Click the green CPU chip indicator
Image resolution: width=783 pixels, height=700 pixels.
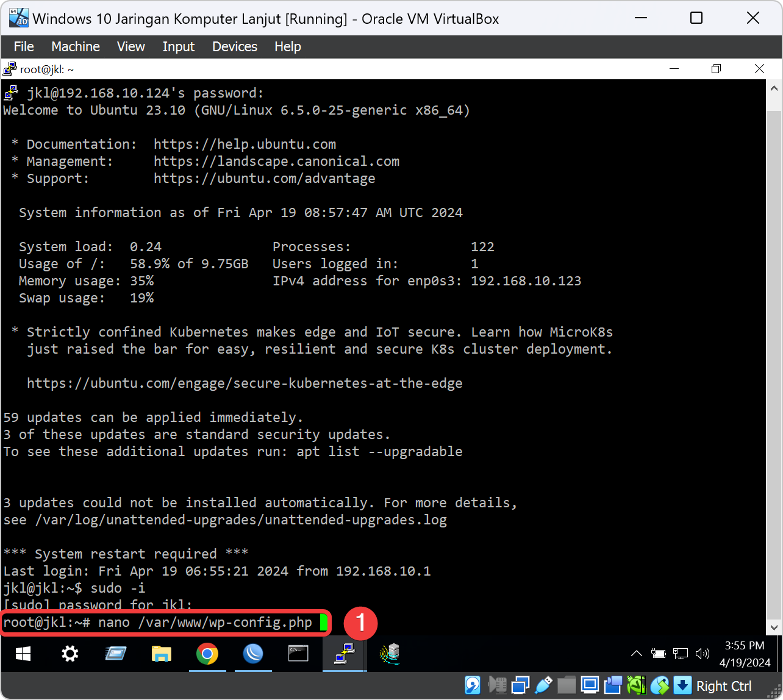coord(636,685)
